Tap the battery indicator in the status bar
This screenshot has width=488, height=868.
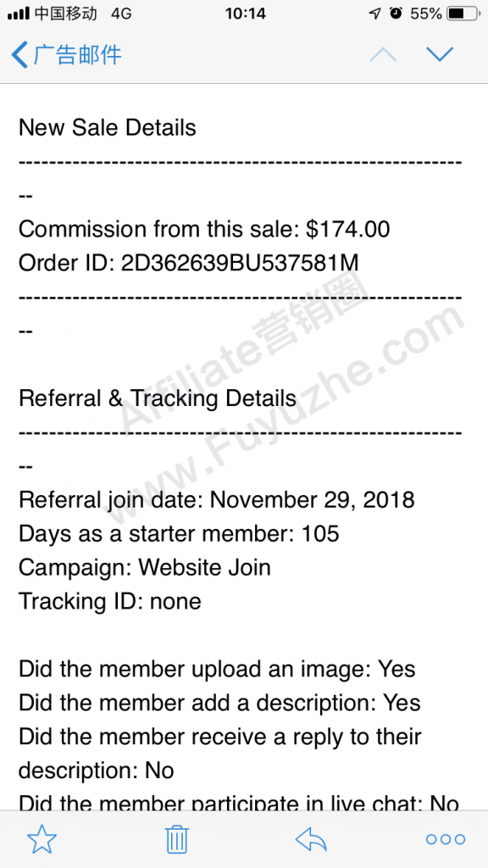(463, 14)
